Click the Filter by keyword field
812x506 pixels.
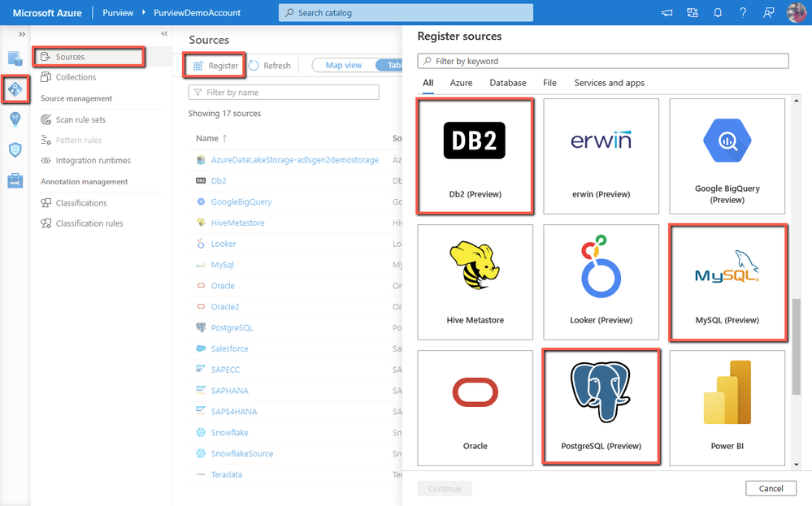click(x=603, y=61)
